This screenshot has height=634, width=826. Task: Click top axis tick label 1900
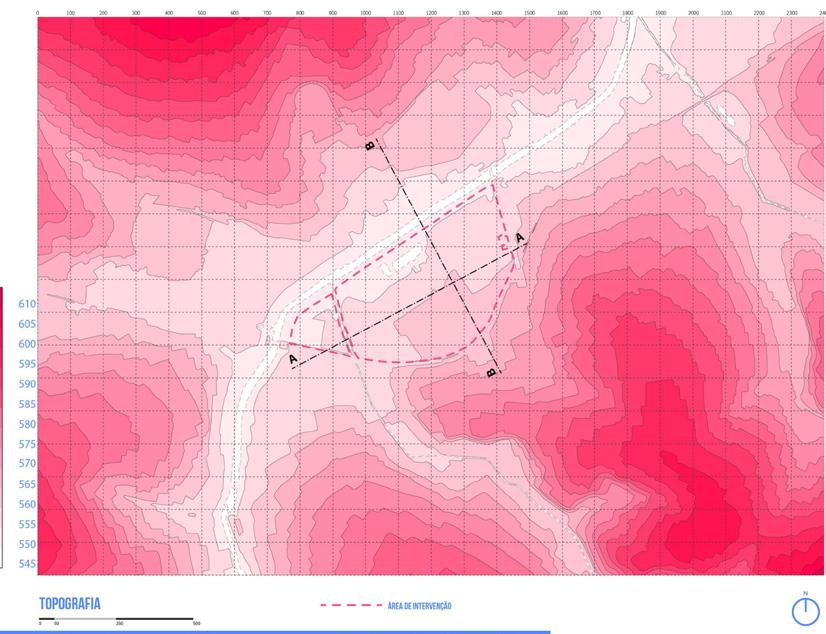coord(661,13)
